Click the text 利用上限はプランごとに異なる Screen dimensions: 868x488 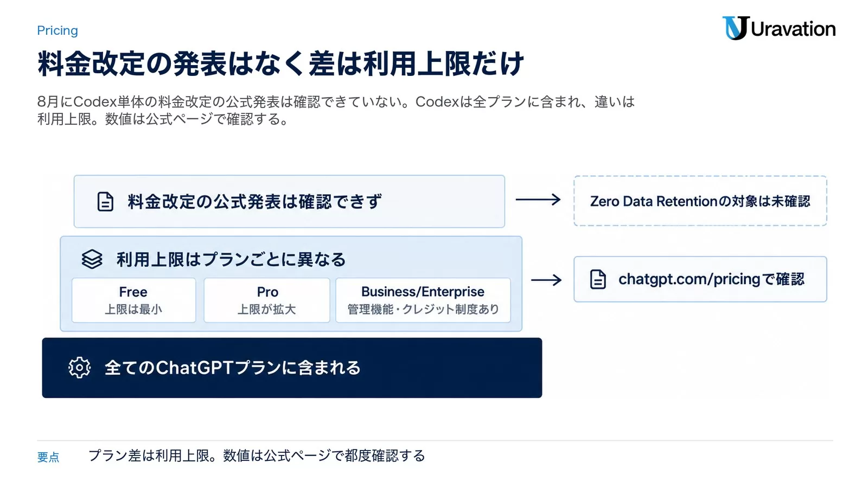point(231,260)
